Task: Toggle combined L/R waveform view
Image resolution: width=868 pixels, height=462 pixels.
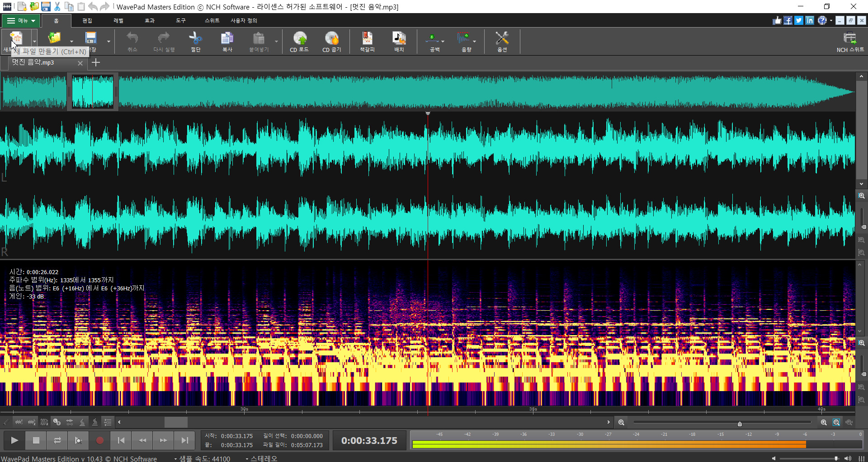Action: point(44,422)
